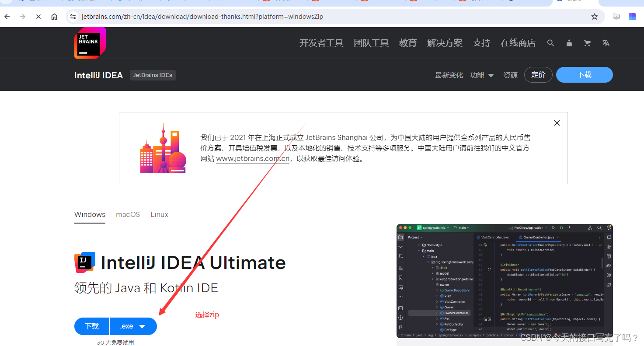
Task: Click the 定价 button
Action: tap(538, 75)
